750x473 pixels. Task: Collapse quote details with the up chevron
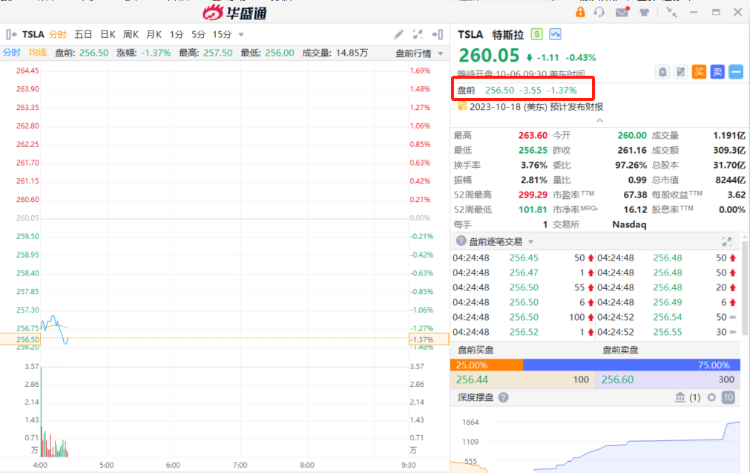599,121
